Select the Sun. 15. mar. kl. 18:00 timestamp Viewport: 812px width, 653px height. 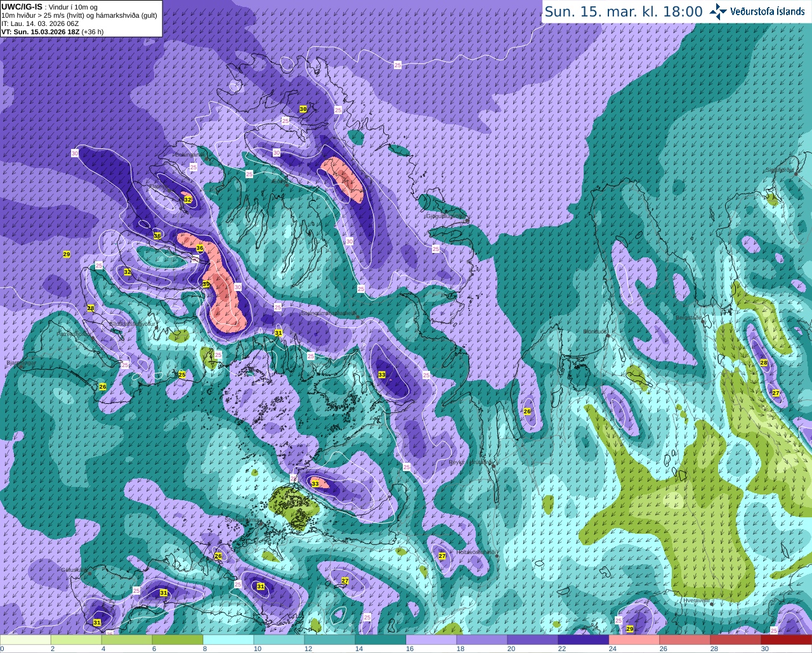[x=624, y=11]
